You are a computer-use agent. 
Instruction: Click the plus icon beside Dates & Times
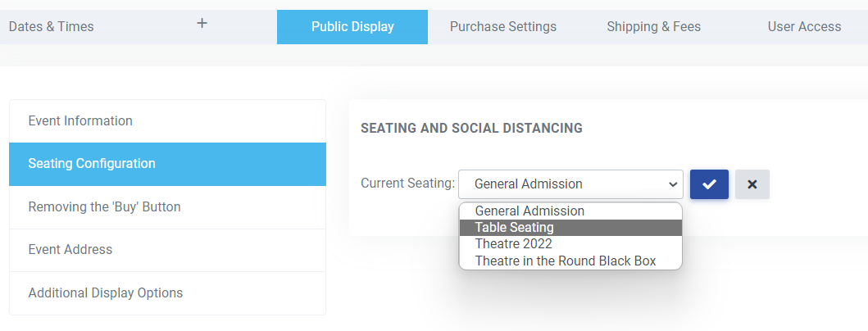tap(202, 24)
